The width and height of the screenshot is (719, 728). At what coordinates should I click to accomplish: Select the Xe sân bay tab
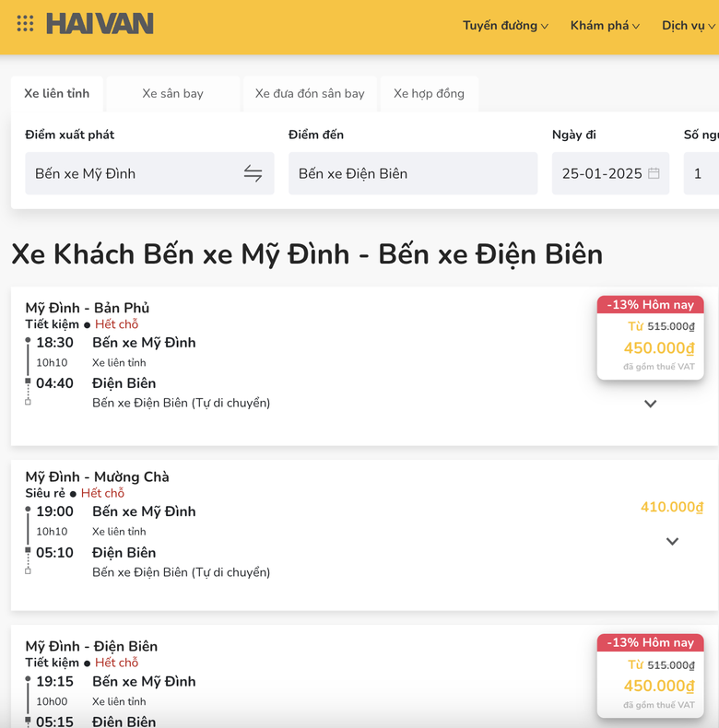[172, 94]
